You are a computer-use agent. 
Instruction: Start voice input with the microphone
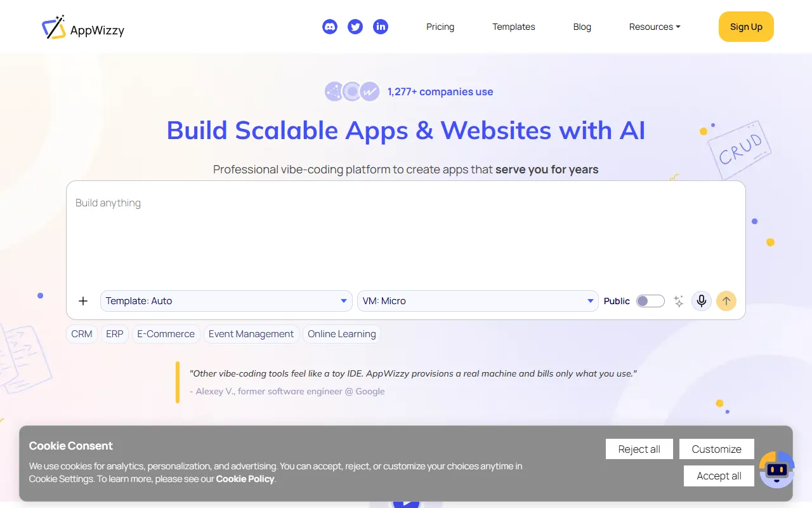click(702, 301)
